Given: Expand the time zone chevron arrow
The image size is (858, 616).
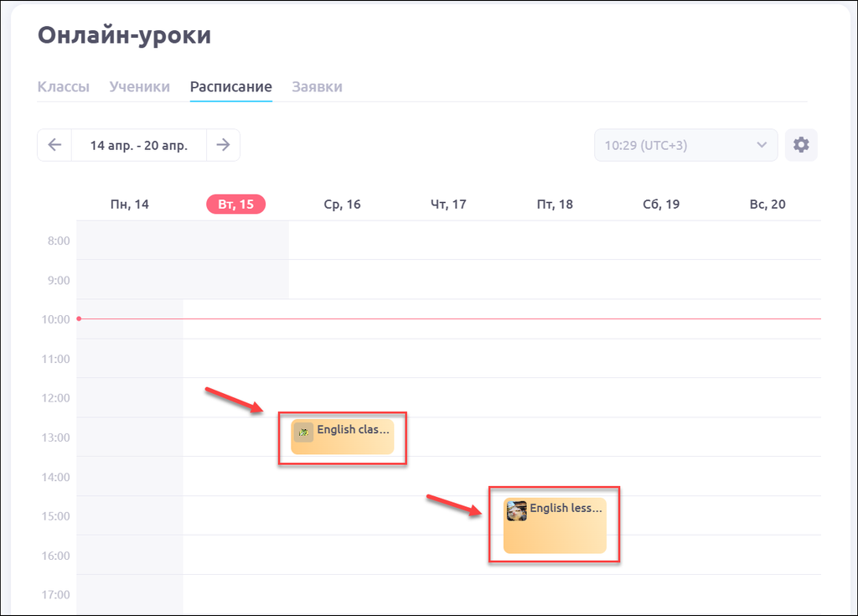Looking at the screenshot, I should pyautogui.click(x=762, y=145).
